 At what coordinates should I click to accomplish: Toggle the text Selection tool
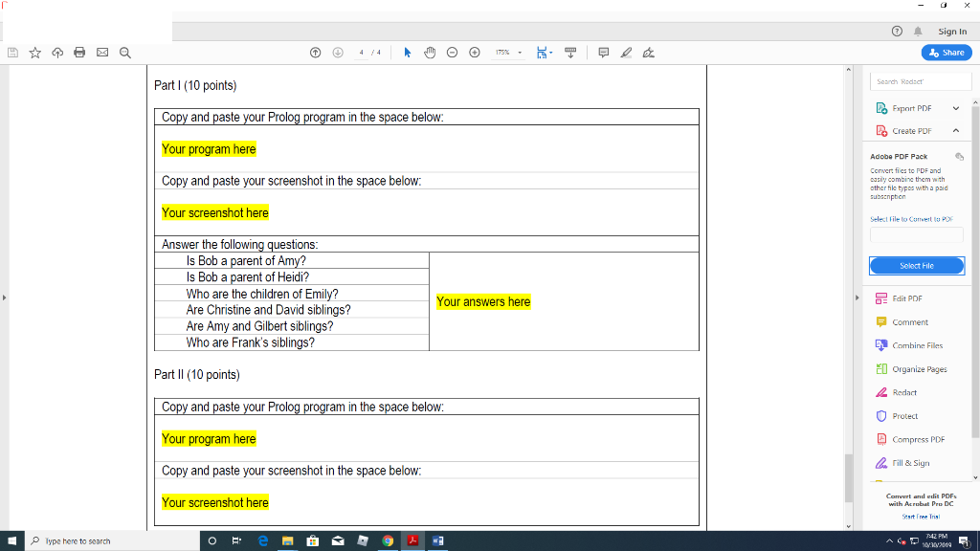(407, 53)
